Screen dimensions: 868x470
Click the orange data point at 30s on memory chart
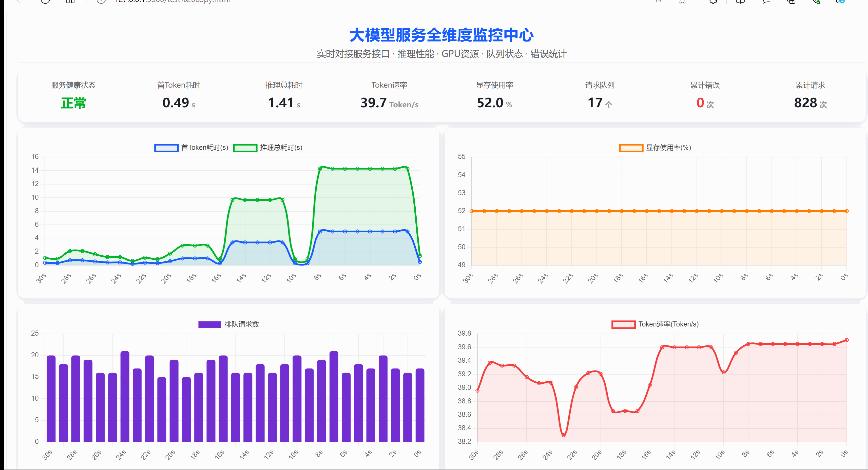pyautogui.click(x=472, y=211)
